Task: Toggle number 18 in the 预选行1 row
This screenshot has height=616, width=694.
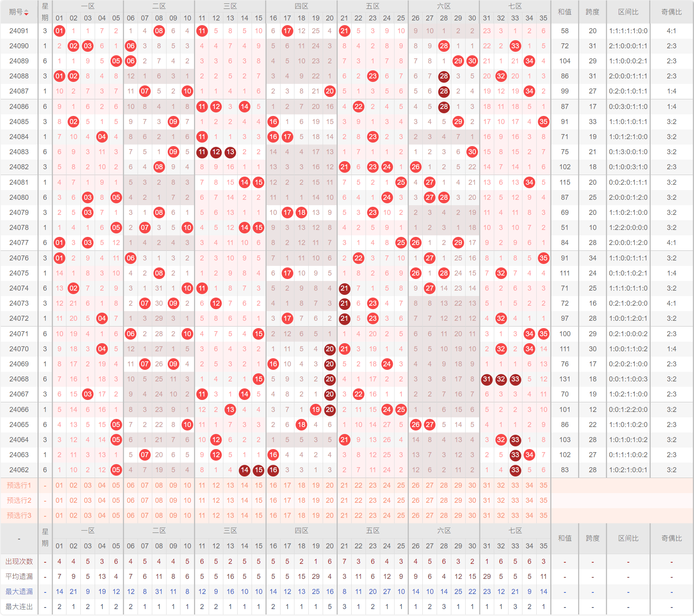Action: point(301,485)
